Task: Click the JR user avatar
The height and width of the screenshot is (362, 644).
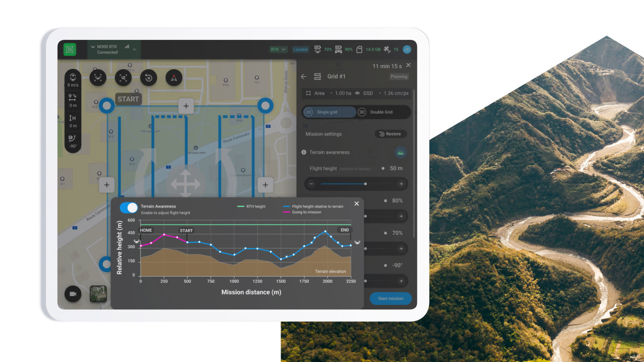Action: 407,49
